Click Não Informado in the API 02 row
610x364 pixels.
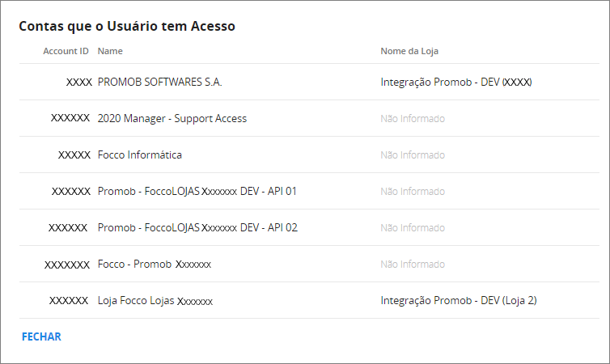413,227
